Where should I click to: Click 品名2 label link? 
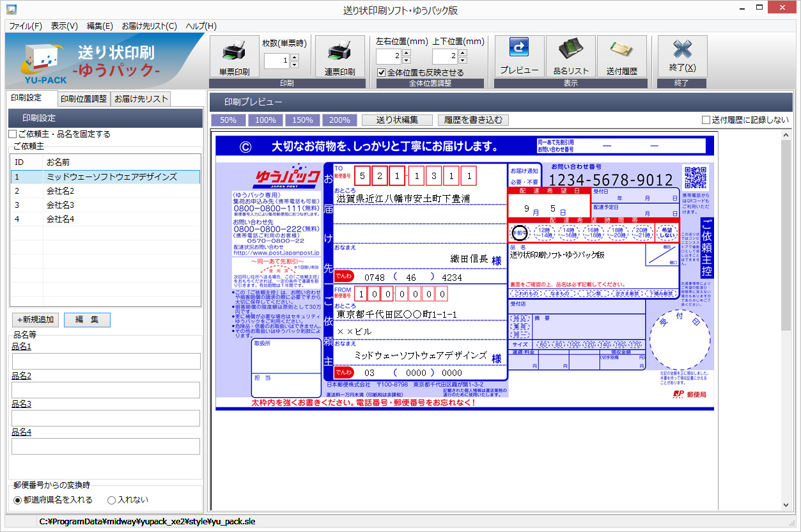(21, 375)
